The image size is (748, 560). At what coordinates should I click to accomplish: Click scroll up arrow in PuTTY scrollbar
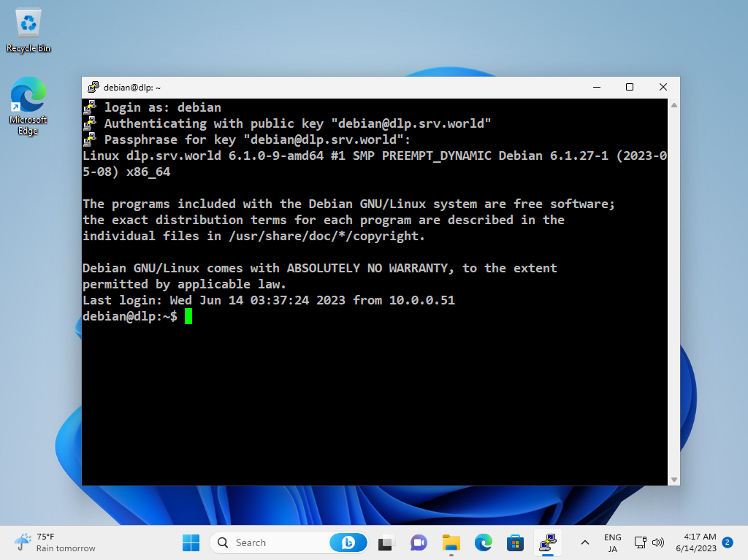(x=674, y=105)
